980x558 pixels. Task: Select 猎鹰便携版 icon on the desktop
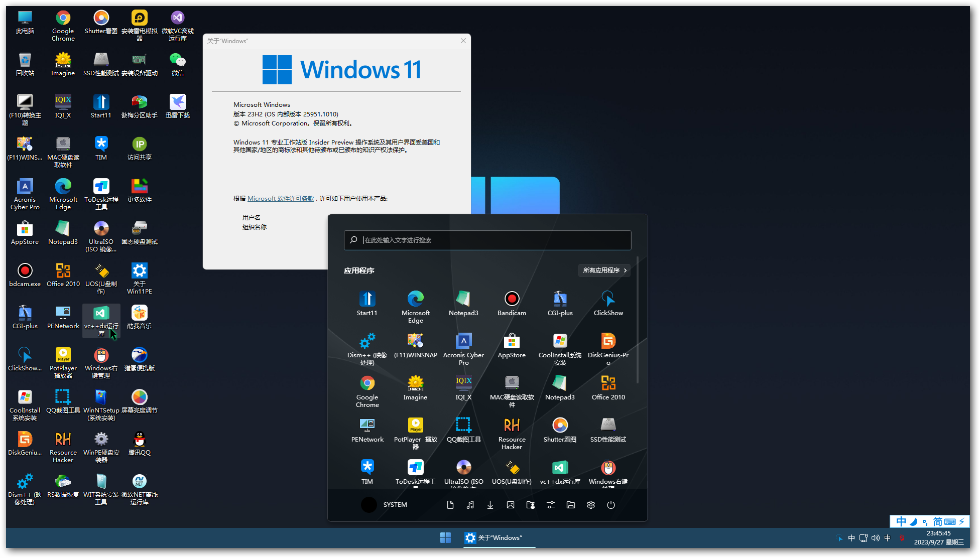pos(139,359)
